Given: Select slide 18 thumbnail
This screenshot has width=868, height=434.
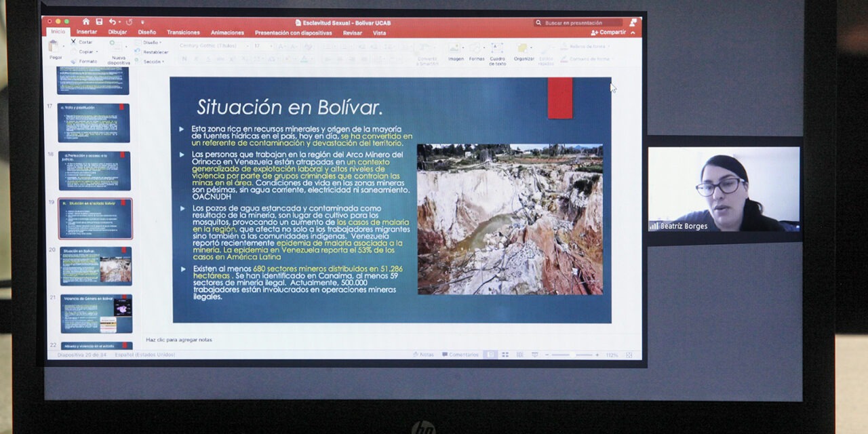Looking at the screenshot, I should (94, 170).
